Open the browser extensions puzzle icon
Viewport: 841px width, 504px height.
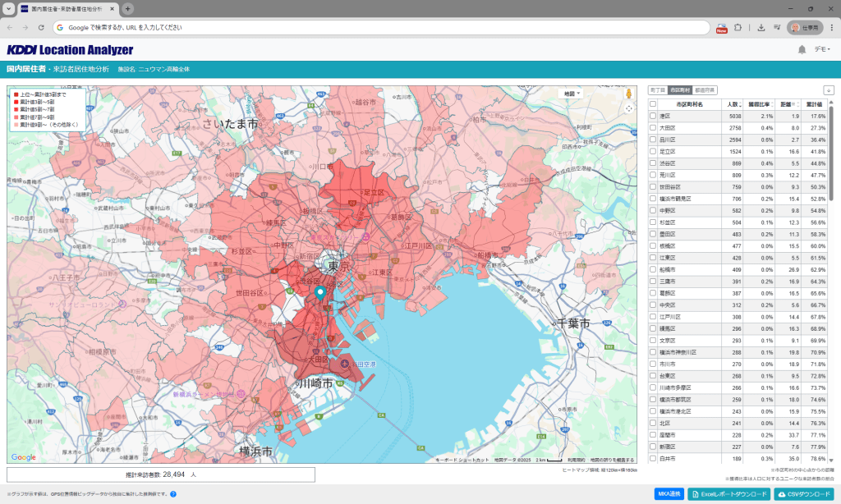pyautogui.click(x=738, y=27)
